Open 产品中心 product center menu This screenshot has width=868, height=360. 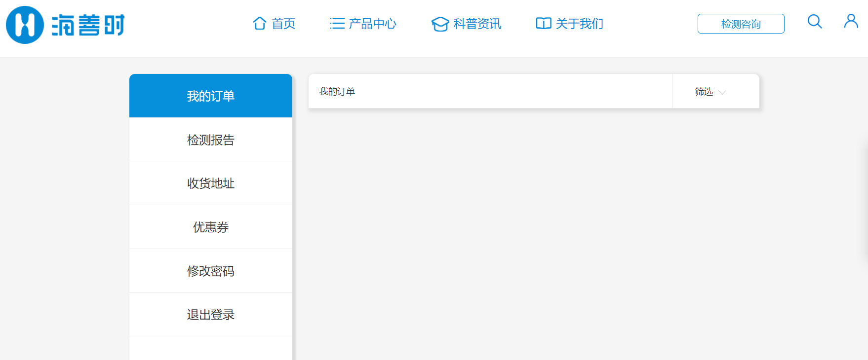(372, 24)
